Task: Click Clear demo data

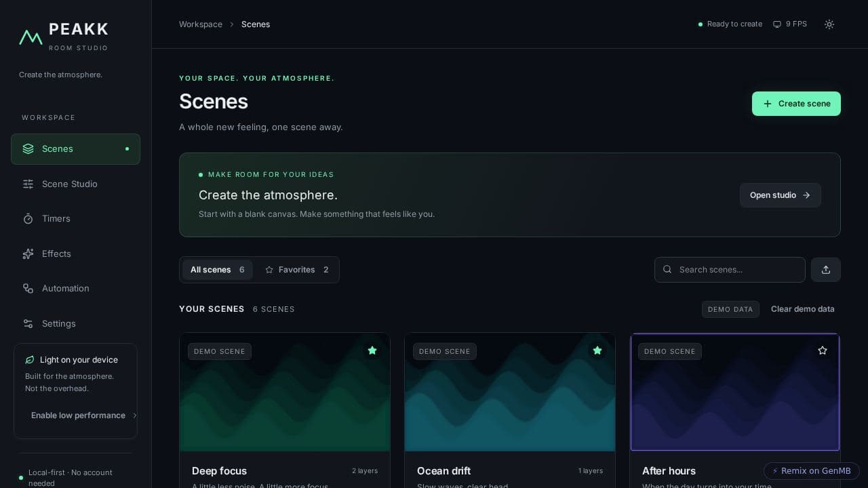Action: (x=803, y=309)
